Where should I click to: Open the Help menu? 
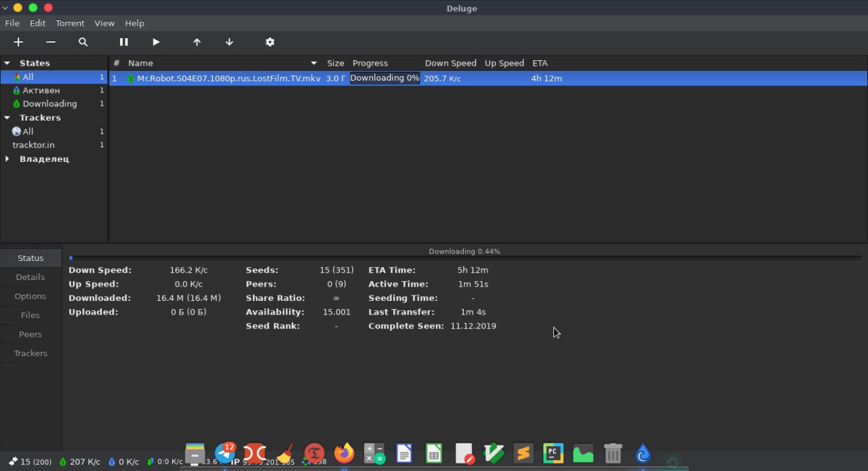click(x=134, y=23)
